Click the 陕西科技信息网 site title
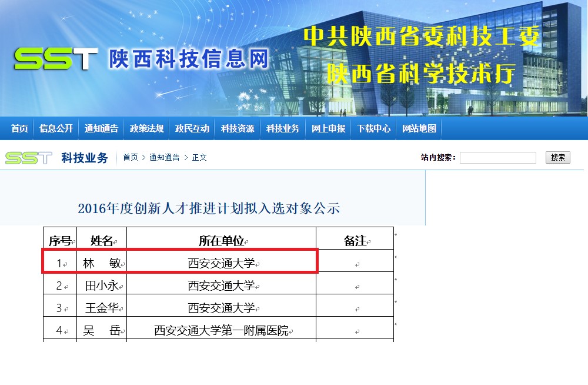 188,59
